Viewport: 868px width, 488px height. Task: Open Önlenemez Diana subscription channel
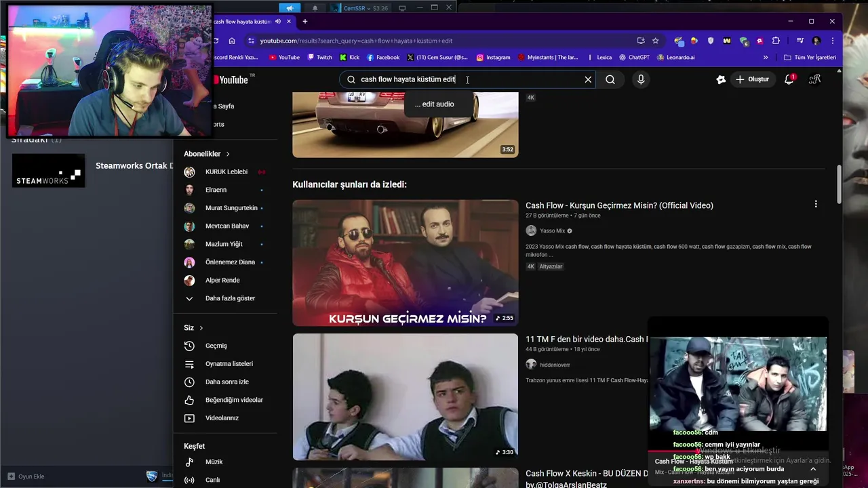(230, 262)
